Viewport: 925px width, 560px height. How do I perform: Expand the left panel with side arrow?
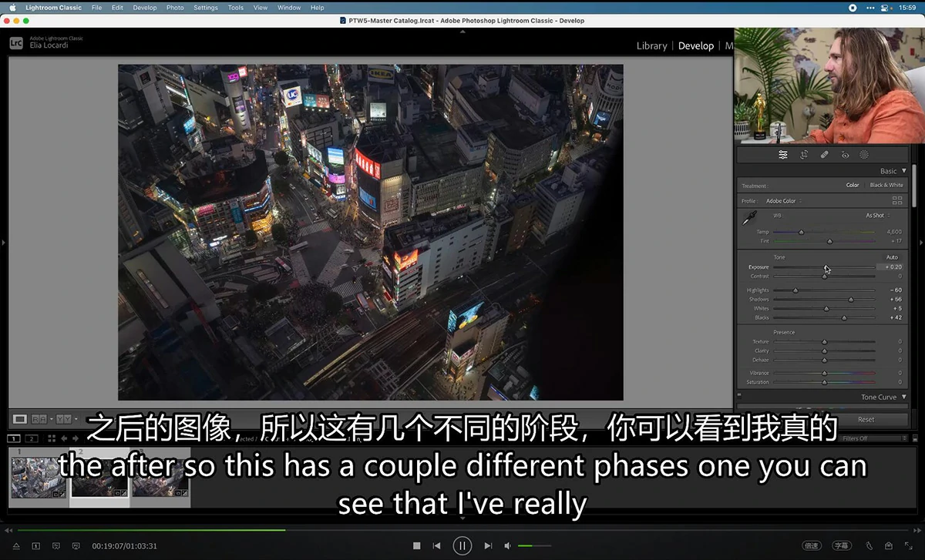[4, 242]
